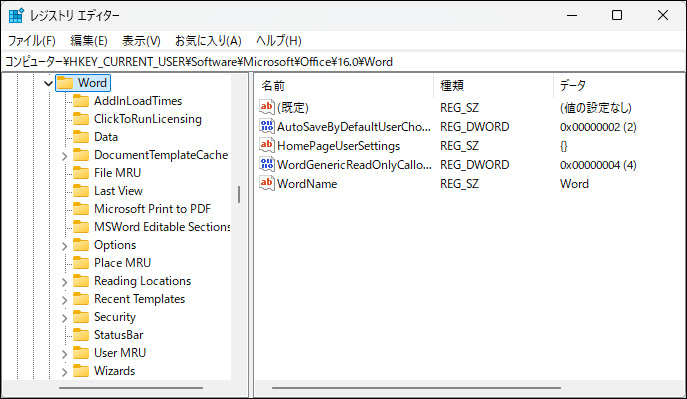Image resolution: width=687 pixels, height=399 pixels.
Task: Open the お気に入り(A) menu
Action: pyautogui.click(x=208, y=41)
